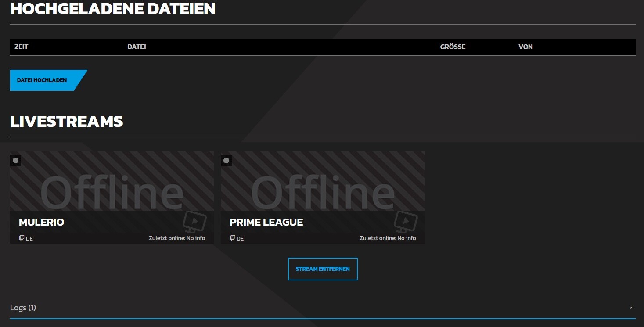Screen dimensions: 644x327
Task: Click the PRIME LEAGUE stream title
Action: (266, 222)
